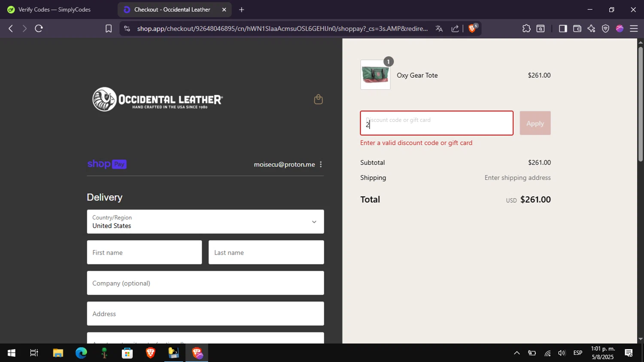Click the Oxy Gear Tote product thumbnail
The height and width of the screenshot is (362, 644).
click(375, 75)
